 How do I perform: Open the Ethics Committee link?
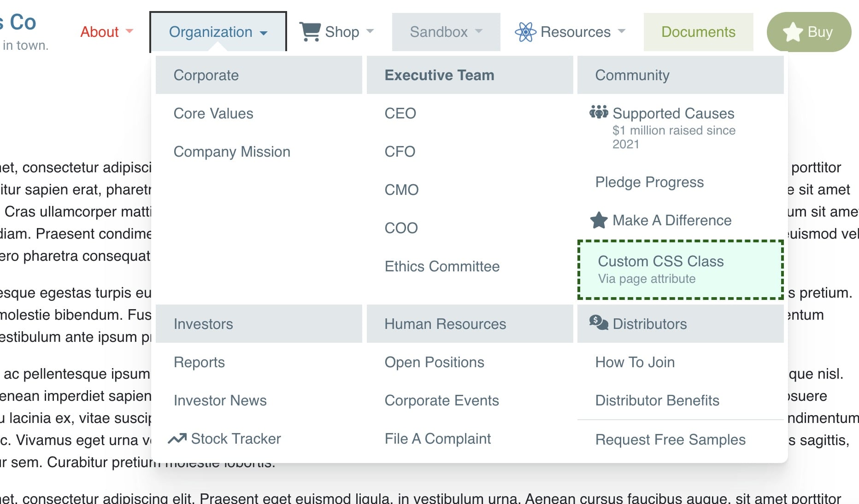pyautogui.click(x=441, y=266)
